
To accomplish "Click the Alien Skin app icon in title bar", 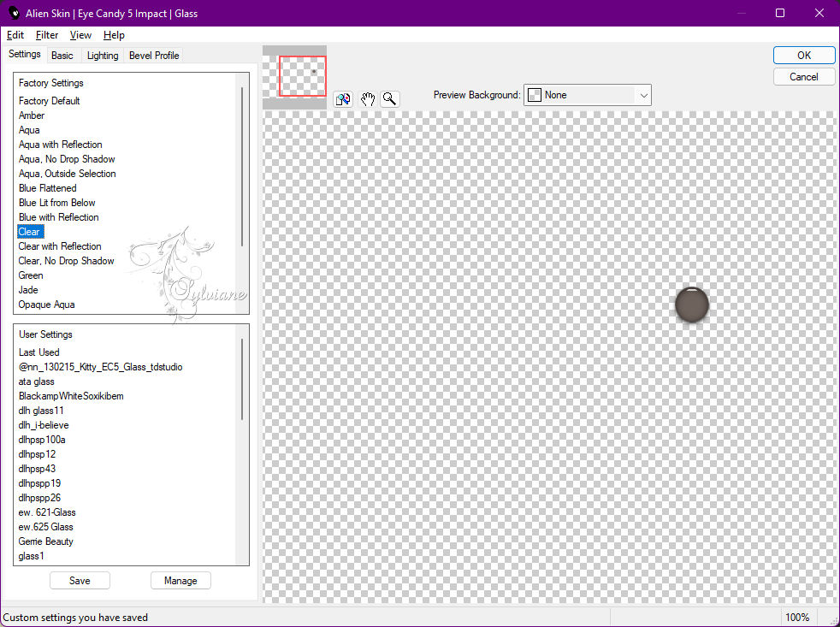I will (14, 13).
